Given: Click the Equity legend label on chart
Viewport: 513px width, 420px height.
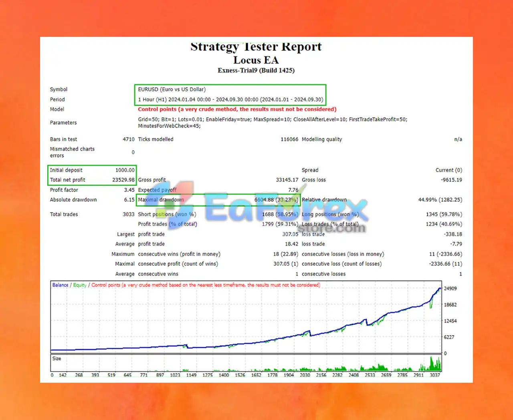Looking at the screenshot, I should pyautogui.click(x=80, y=285).
